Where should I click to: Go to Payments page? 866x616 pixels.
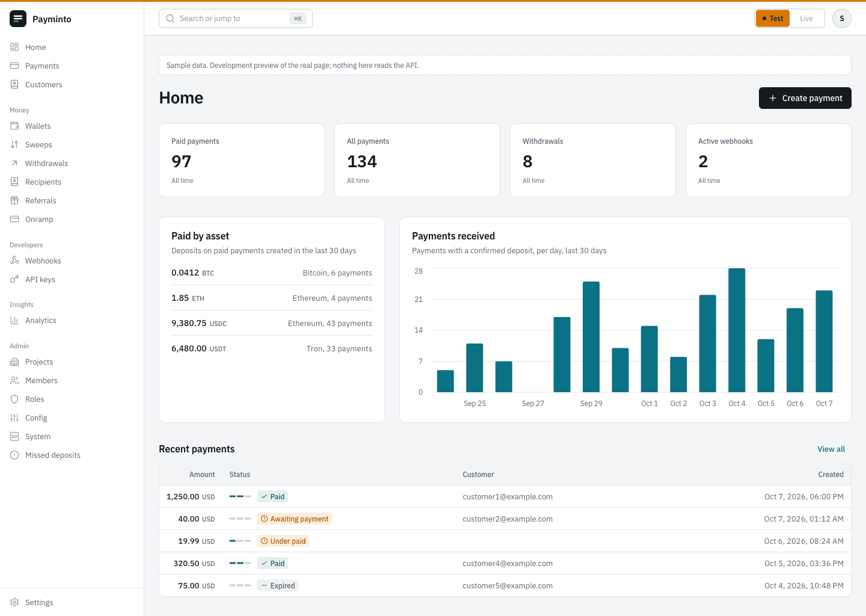(x=72, y=66)
